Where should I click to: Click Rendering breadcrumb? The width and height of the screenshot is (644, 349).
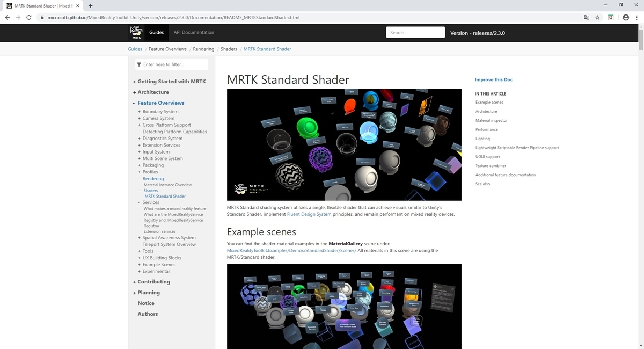203,49
